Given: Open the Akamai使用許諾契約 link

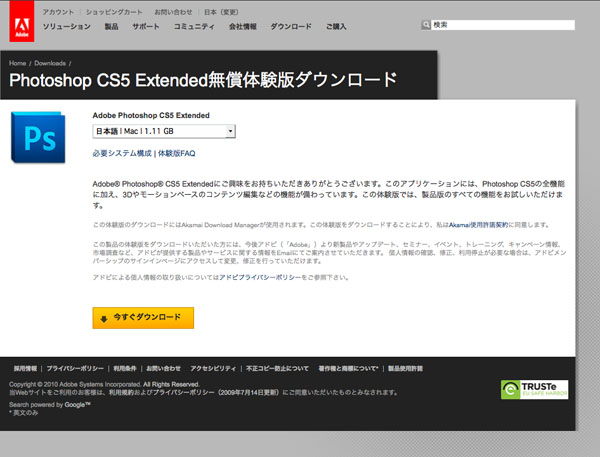Looking at the screenshot, I should [478, 225].
